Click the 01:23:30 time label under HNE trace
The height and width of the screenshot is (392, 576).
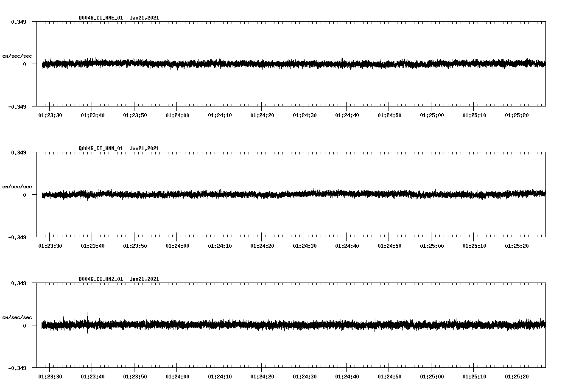pyautogui.click(x=50, y=114)
